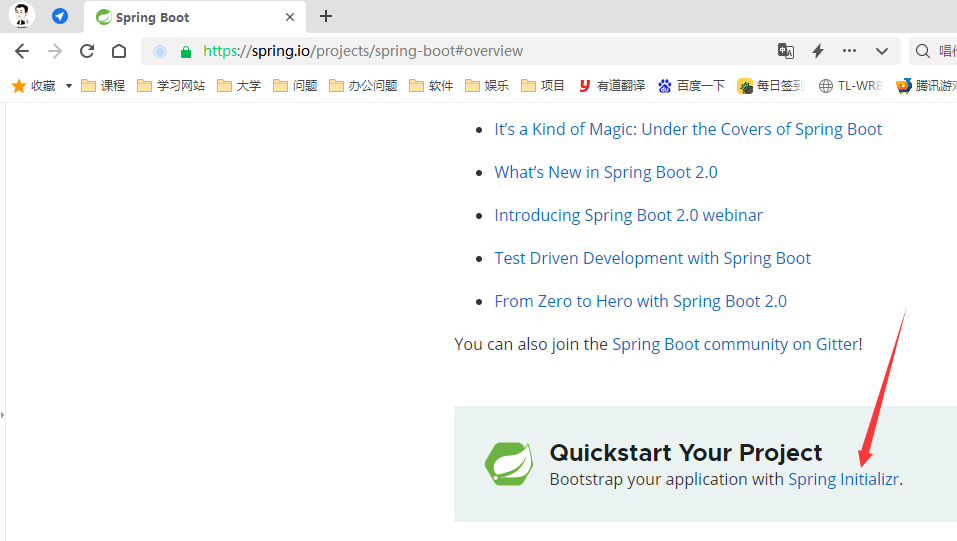Viewport: 957px width, 541px height.
Task: Open Spring Boot community on Gitter link
Action: click(735, 344)
